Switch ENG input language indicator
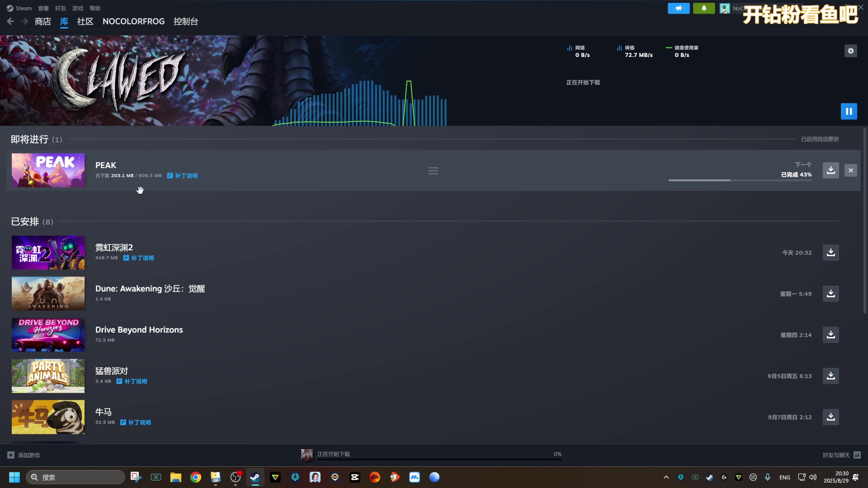The image size is (868, 488). click(784, 477)
